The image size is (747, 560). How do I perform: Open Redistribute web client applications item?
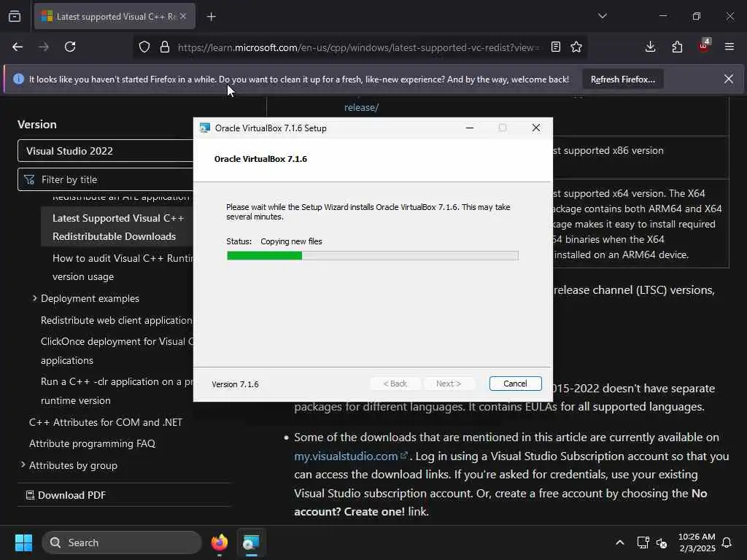tap(116, 320)
